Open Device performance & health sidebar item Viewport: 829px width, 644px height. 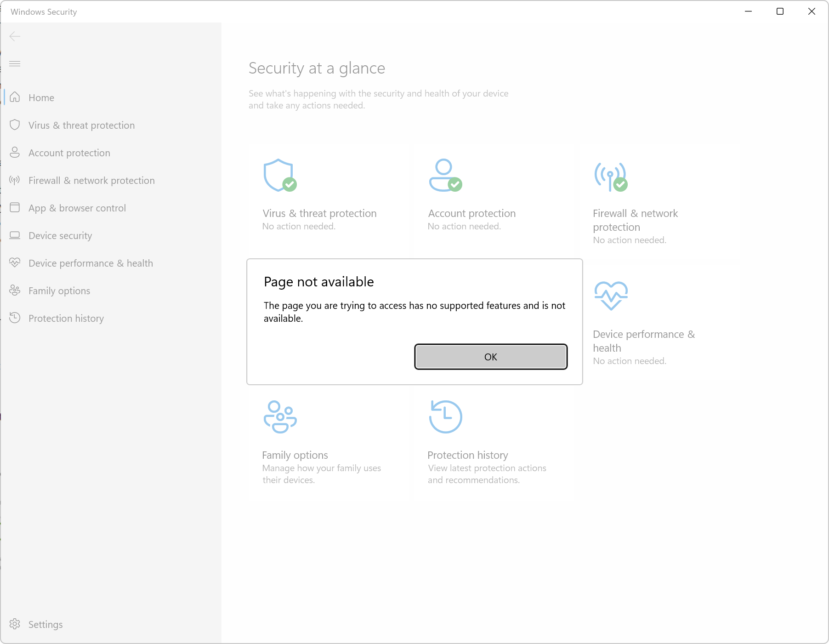point(91,263)
